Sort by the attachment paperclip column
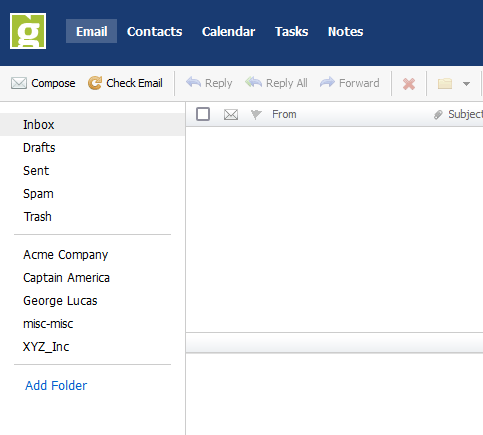 pos(438,115)
